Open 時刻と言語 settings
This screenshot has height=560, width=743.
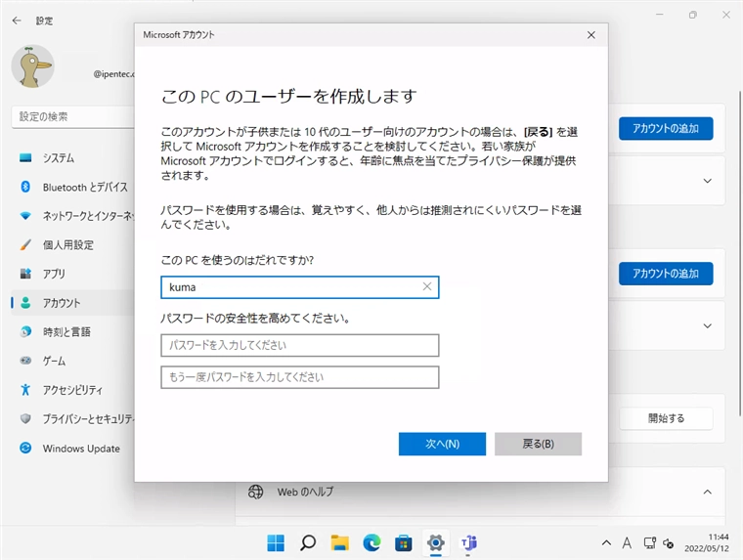(73, 331)
